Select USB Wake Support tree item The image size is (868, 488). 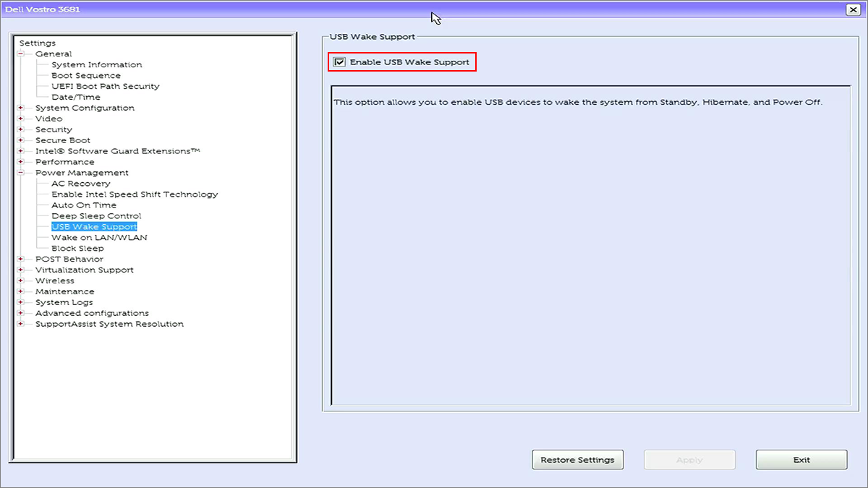coord(94,227)
